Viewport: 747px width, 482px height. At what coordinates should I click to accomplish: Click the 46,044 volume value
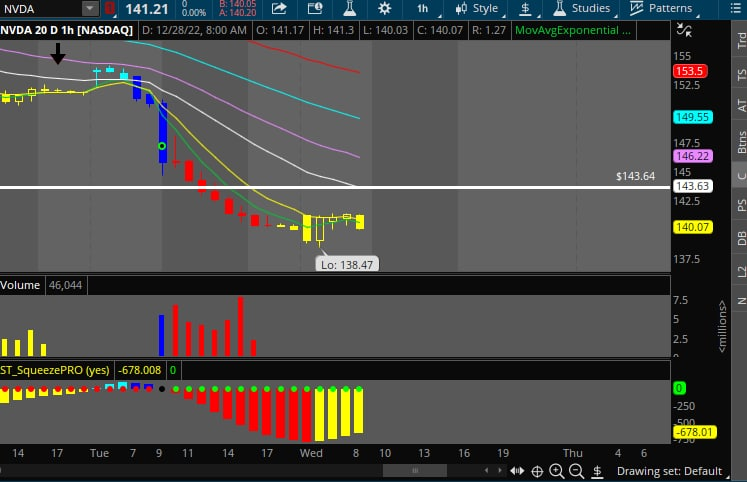click(x=65, y=285)
